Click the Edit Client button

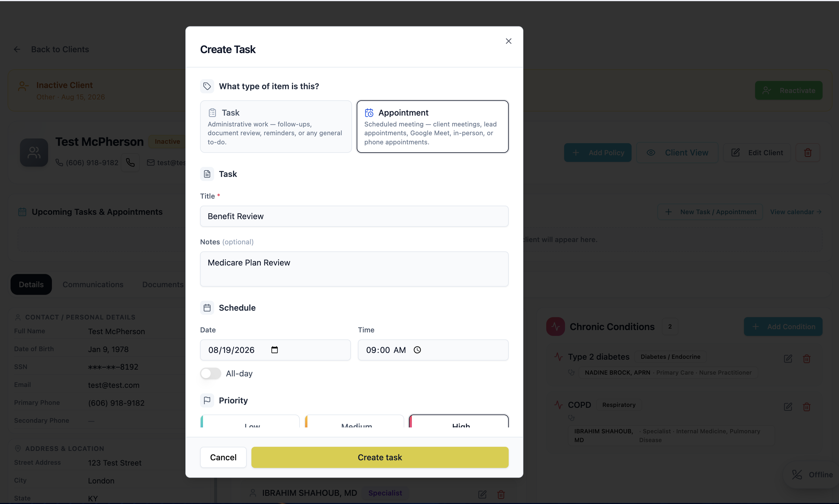coord(757,153)
